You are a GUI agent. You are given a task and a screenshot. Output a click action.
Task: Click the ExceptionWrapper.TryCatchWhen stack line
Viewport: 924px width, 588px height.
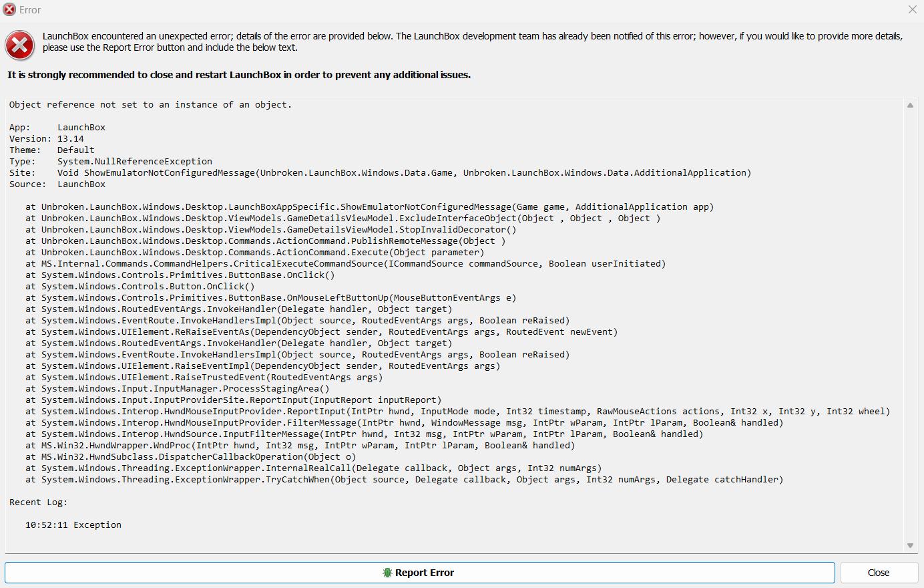405,480
